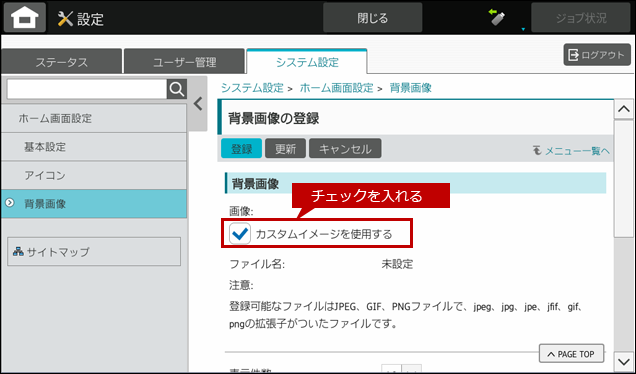Viewport: 636px width, 374px height.
Task: Click the scroll up arrow
Action: (623, 109)
